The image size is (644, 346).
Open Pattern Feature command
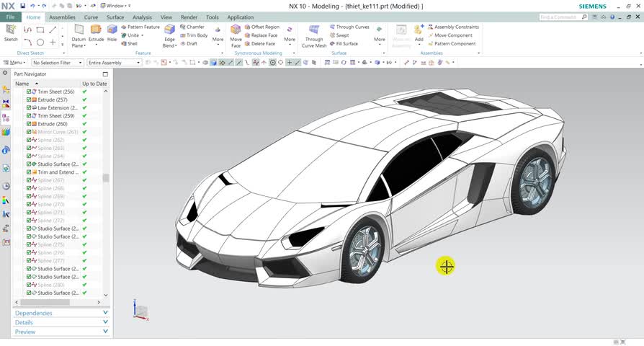[140, 27]
